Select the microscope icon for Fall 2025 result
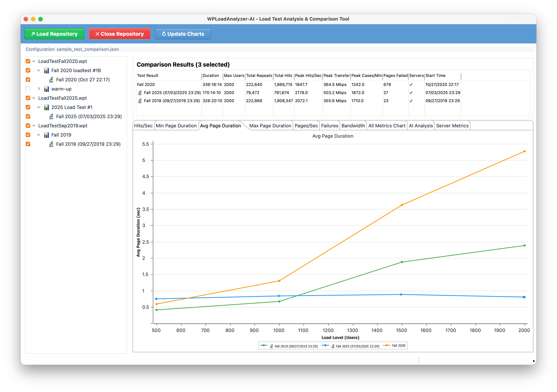This screenshot has width=557, height=392. [x=51, y=116]
